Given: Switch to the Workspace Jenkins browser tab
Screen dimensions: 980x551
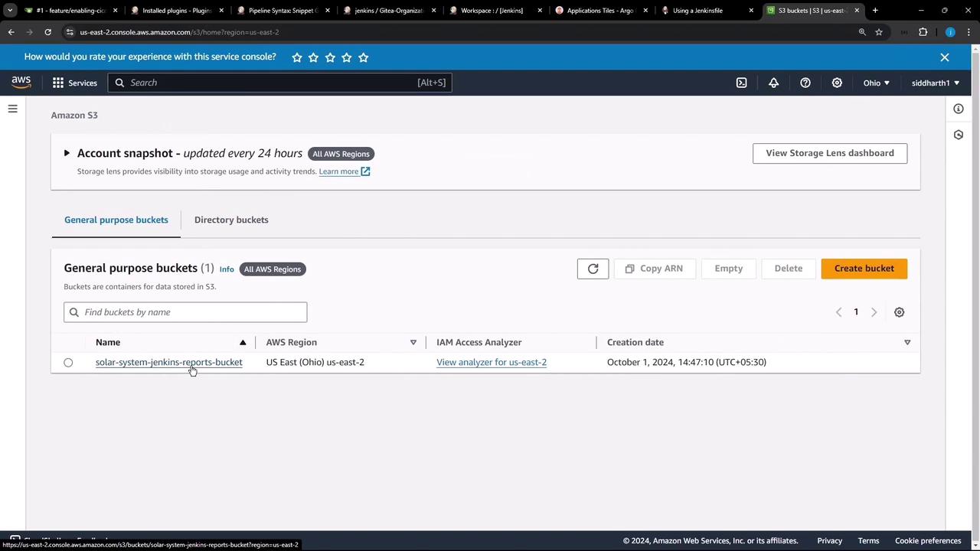Looking at the screenshot, I should click(495, 11).
